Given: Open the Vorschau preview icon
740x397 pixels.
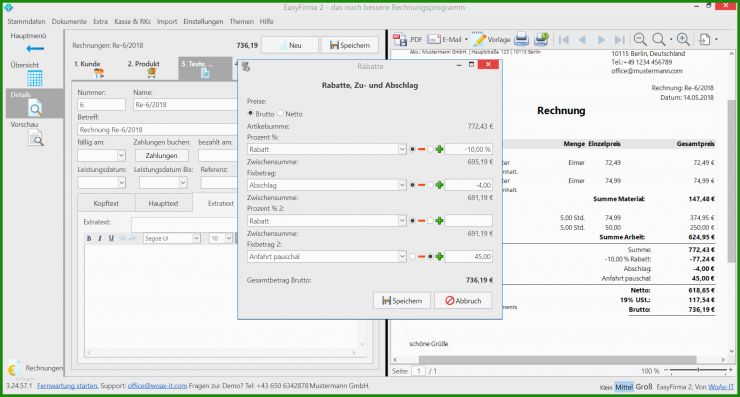Looking at the screenshot, I should coord(36,138).
